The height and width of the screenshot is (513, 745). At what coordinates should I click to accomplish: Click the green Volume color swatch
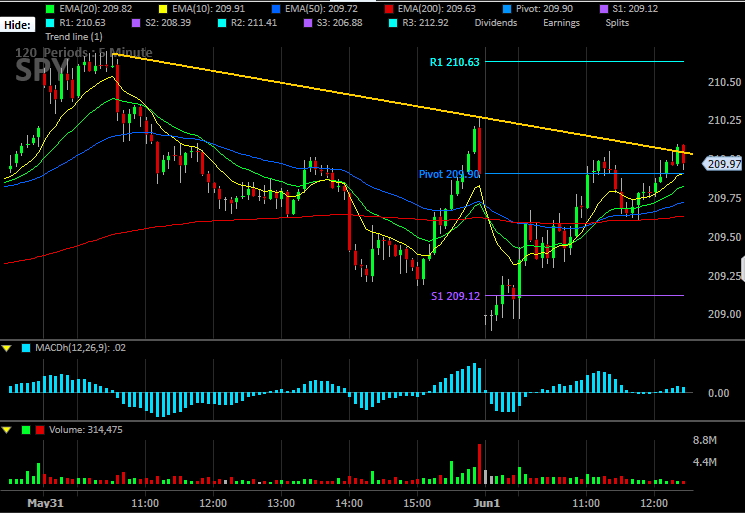tap(26, 430)
